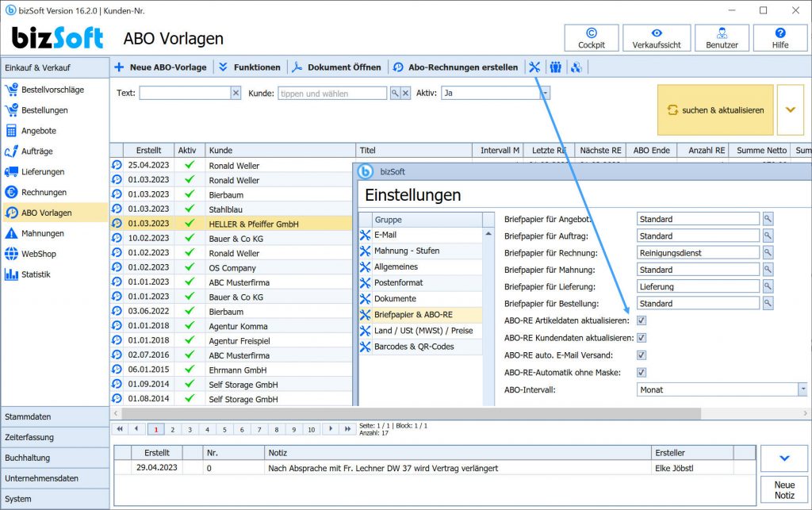
Task: Open Mahnungen in sidebar
Action: [x=55, y=233]
